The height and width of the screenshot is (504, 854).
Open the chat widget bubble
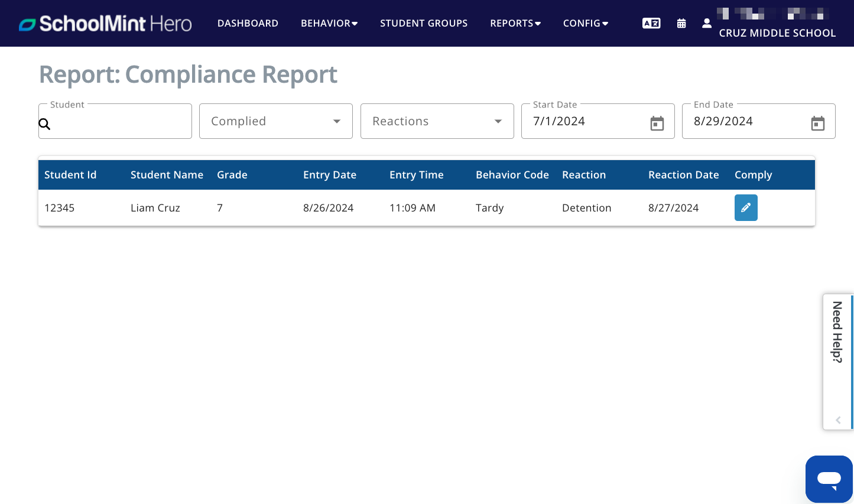pos(829,479)
